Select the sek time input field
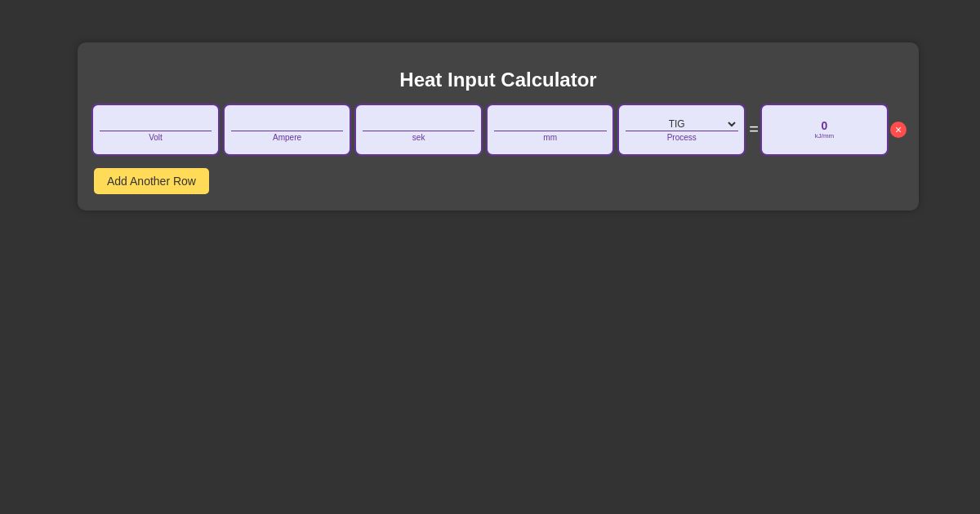 [418, 121]
